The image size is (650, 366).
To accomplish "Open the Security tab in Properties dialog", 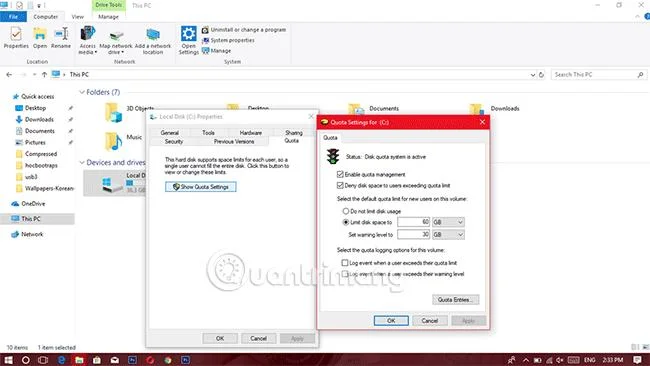I will 174,141.
